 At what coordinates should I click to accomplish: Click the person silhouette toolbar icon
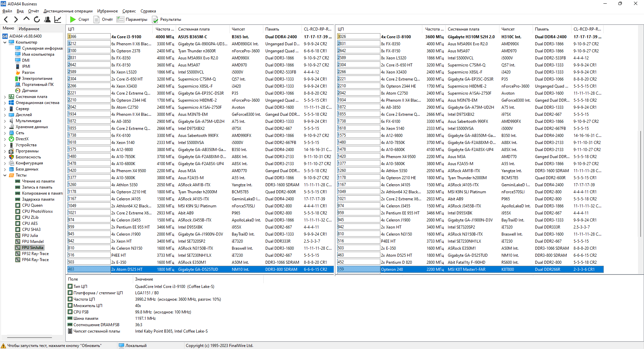click(47, 19)
